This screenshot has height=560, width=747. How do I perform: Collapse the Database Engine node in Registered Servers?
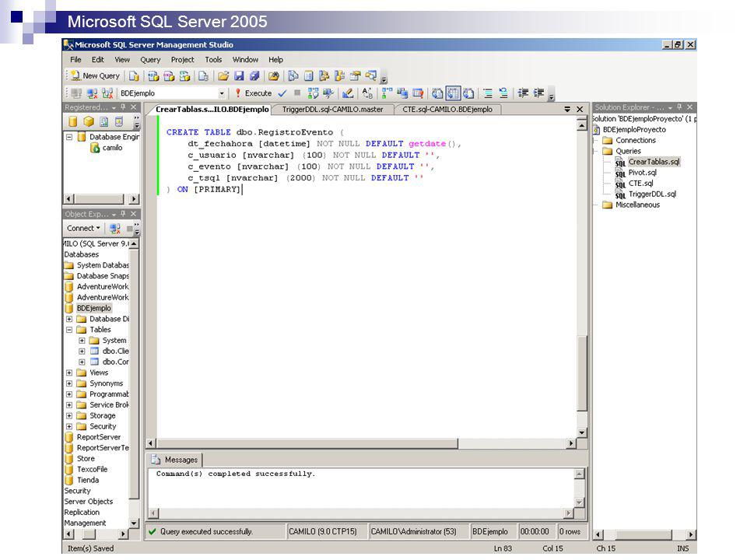[x=69, y=137]
